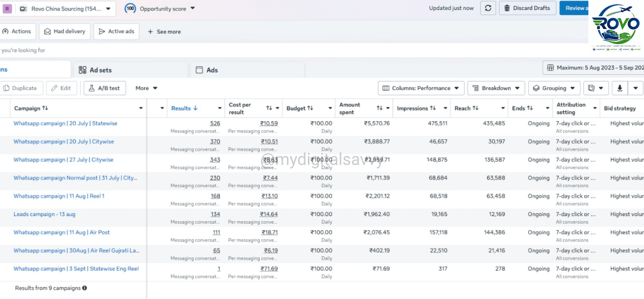Screen dimensions: 644x299
Task: Click the Edit button
Action: click(61, 88)
